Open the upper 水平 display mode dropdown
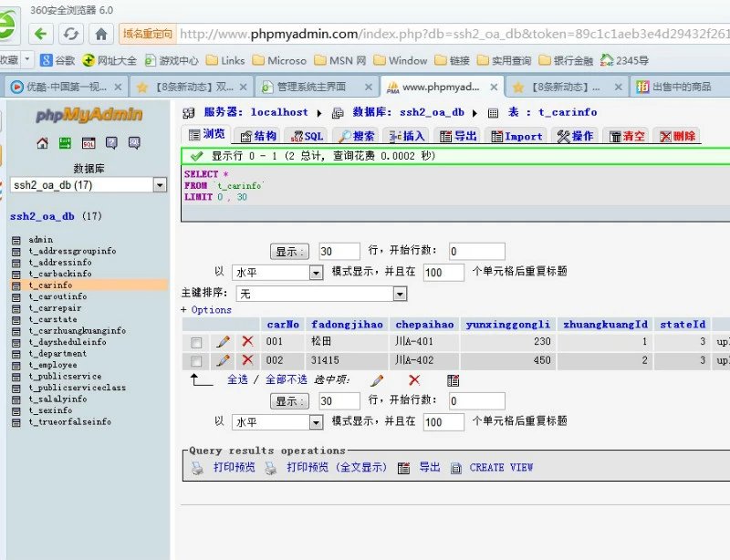730x560 pixels. pyautogui.click(x=316, y=273)
